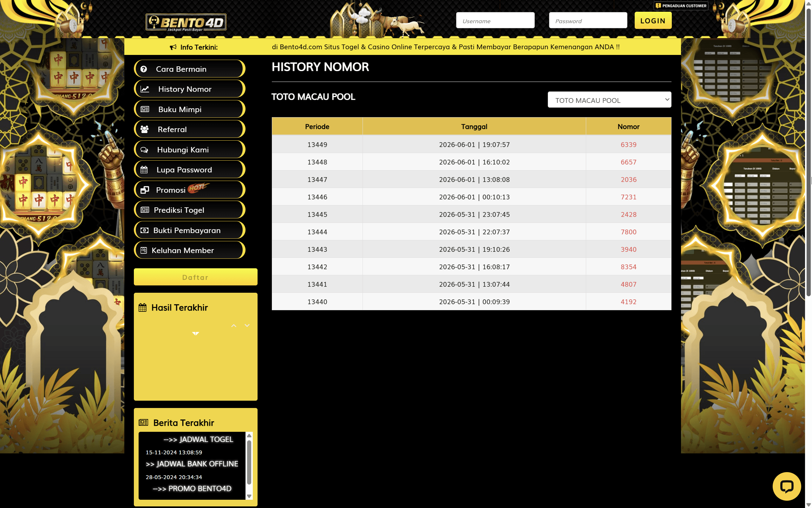Expand the TOTO MACAU POOL dropdown
The height and width of the screenshot is (508, 812).
click(609, 100)
